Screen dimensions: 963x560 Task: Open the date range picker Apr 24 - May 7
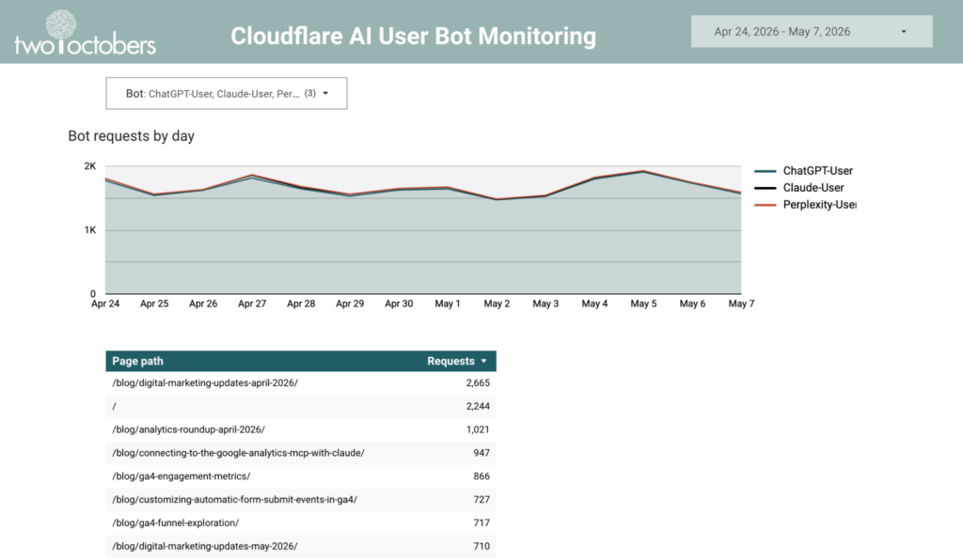click(812, 31)
